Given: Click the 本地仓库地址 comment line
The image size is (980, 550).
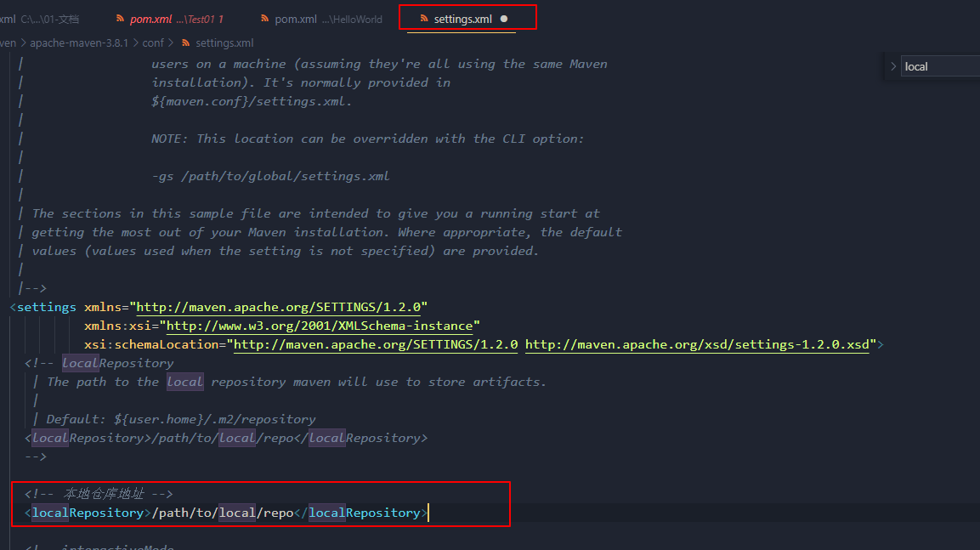Looking at the screenshot, I should [x=99, y=494].
